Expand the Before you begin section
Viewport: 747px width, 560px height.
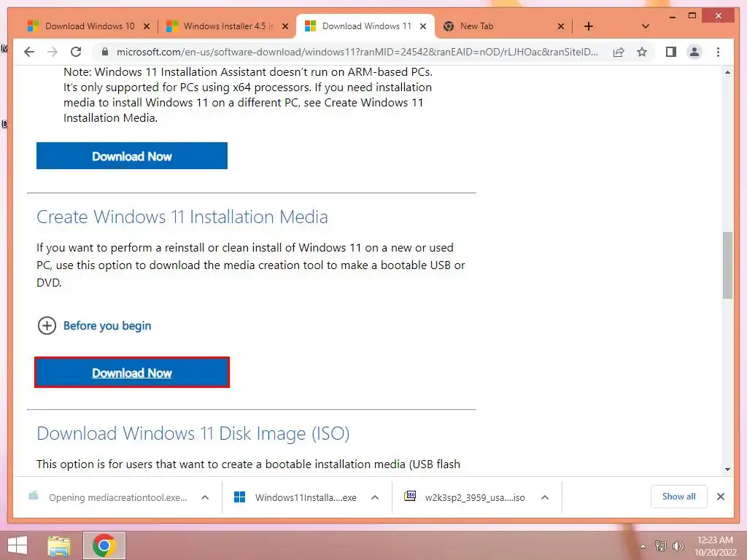47,326
